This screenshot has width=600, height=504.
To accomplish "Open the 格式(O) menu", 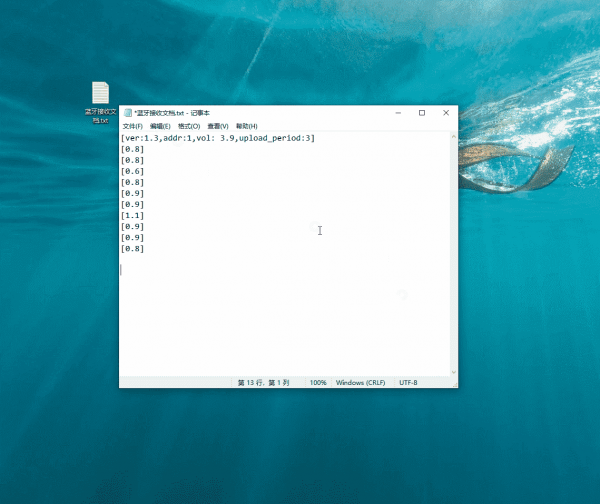I will click(189, 126).
